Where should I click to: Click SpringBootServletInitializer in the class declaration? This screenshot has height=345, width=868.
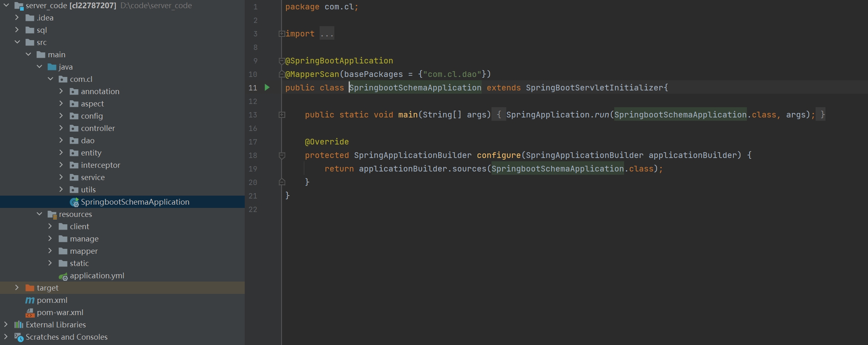[x=595, y=88]
